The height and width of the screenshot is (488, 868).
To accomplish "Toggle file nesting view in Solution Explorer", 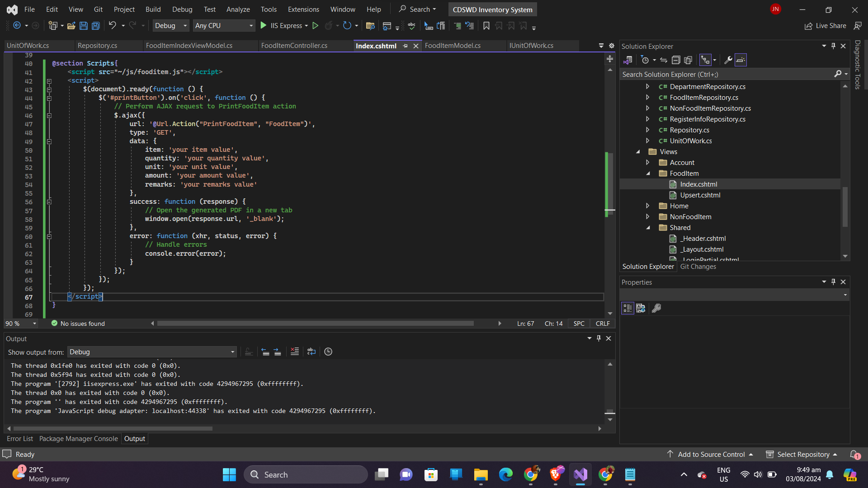I will 705,60.
